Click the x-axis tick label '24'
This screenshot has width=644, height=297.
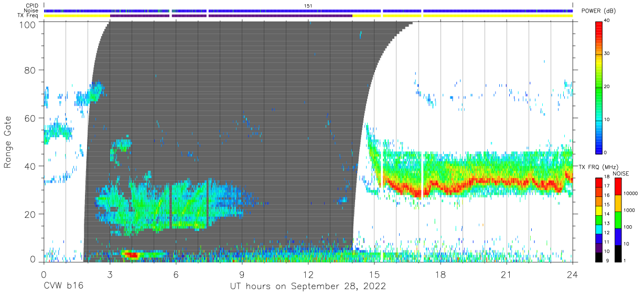pyautogui.click(x=573, y=274)
